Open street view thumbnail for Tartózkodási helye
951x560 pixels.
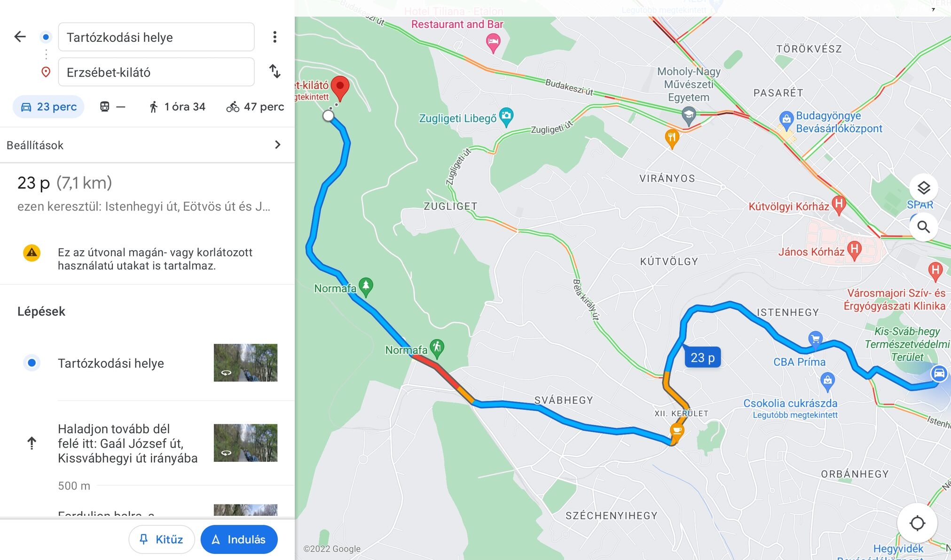[245, 363]
